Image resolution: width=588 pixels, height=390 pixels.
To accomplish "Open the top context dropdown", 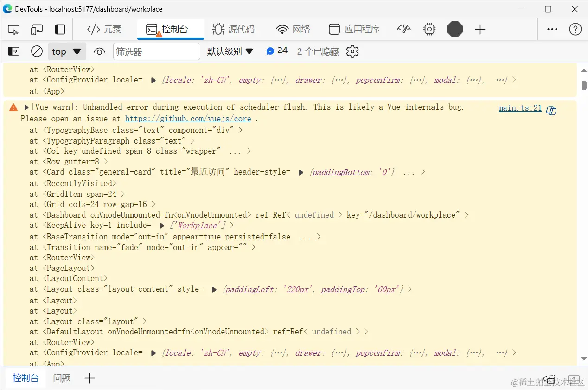I will pyautogui.click(x=67, y=51).
